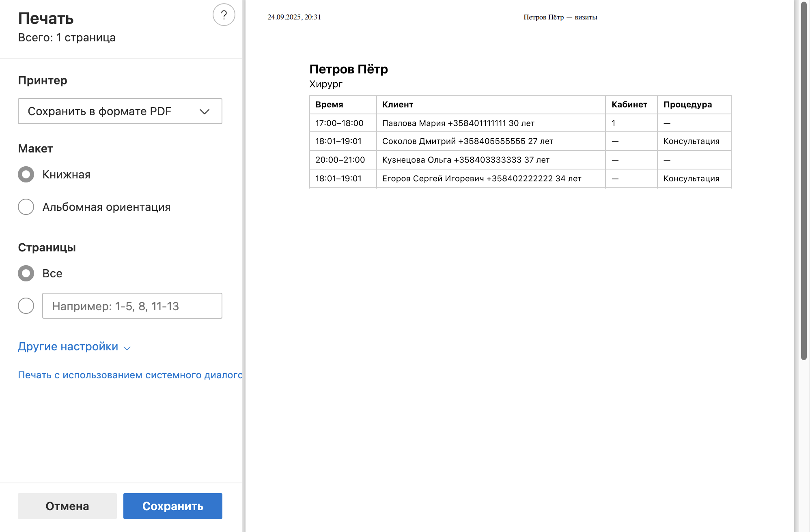The width and height of the screenshot is (810, 532).
Task: Click the Процедура column header in preview
Action: [687, 105]
